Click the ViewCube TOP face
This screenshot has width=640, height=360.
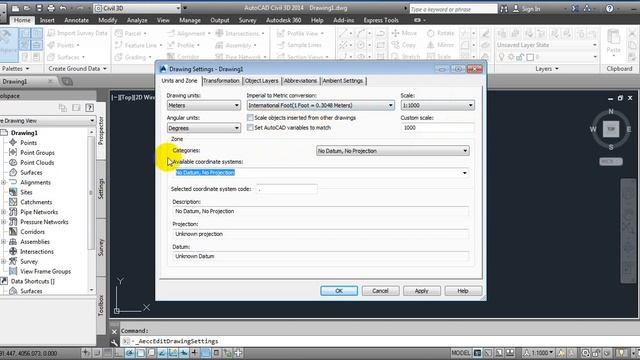pos(611,129)
